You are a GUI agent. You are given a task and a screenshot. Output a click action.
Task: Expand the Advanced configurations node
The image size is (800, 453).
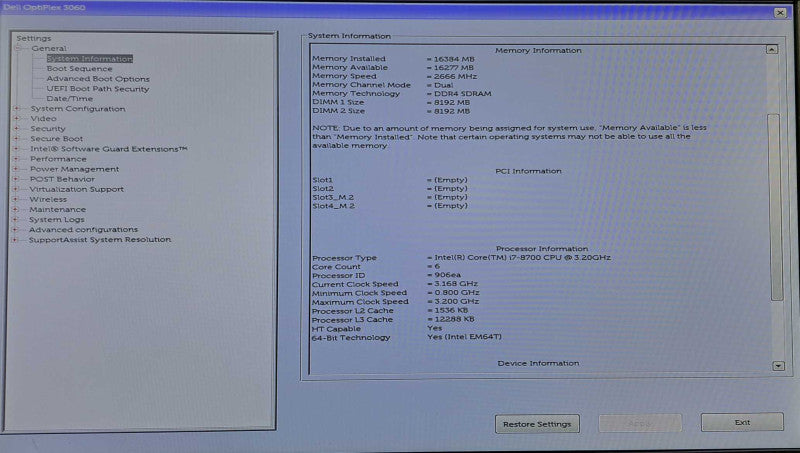click(16, 230)
